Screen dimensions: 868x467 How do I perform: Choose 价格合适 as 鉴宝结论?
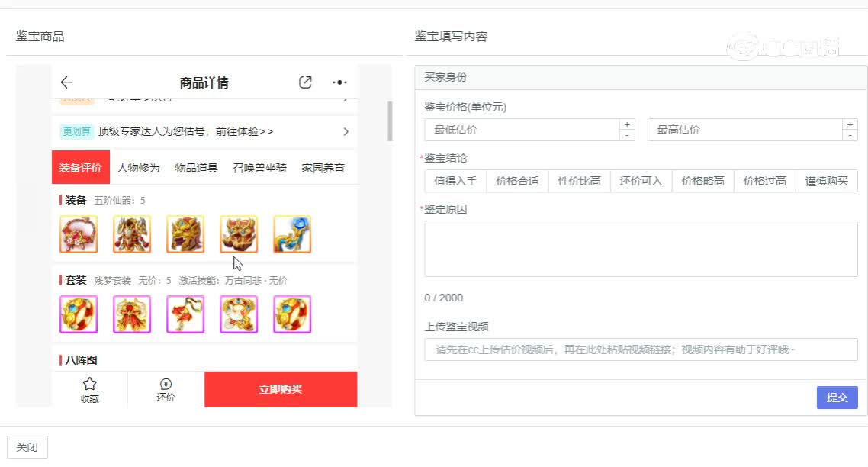pyautogui.click(x=518, y=181)
